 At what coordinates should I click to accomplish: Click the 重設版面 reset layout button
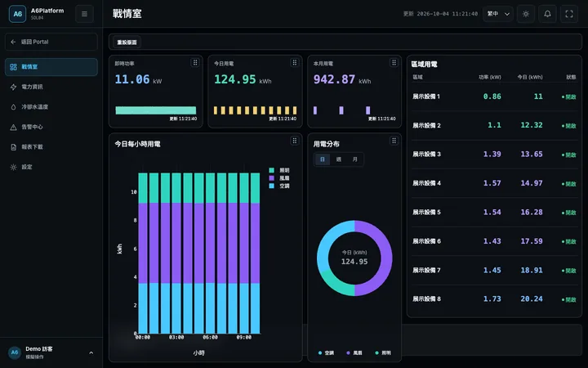(x=127, y=43)
